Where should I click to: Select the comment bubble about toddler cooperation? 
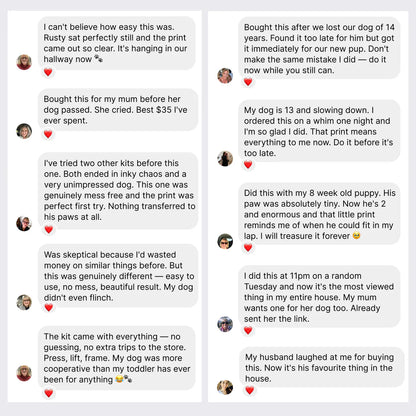117,358
